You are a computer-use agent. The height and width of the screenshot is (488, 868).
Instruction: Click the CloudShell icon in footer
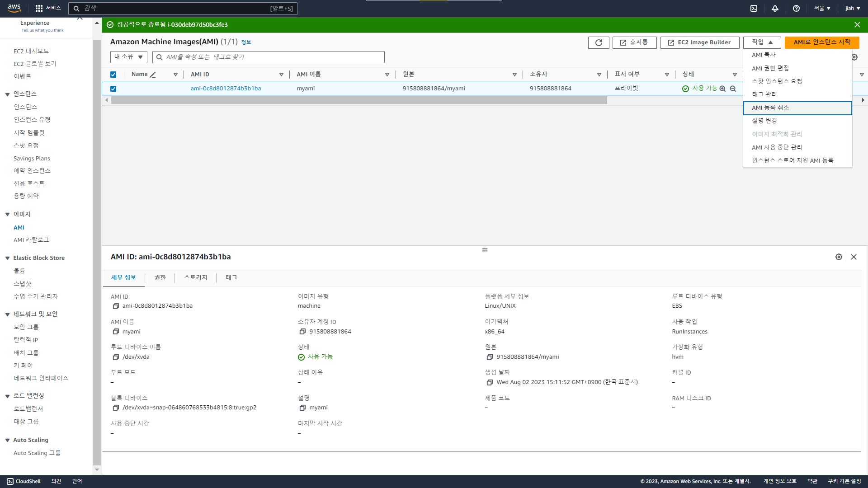pos(10,481)
